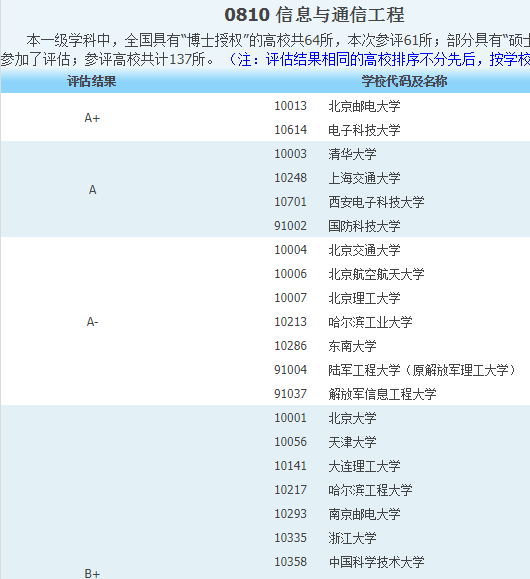
Task: Select 南京邮电大学 in B+ group
Action: [364, 514]
